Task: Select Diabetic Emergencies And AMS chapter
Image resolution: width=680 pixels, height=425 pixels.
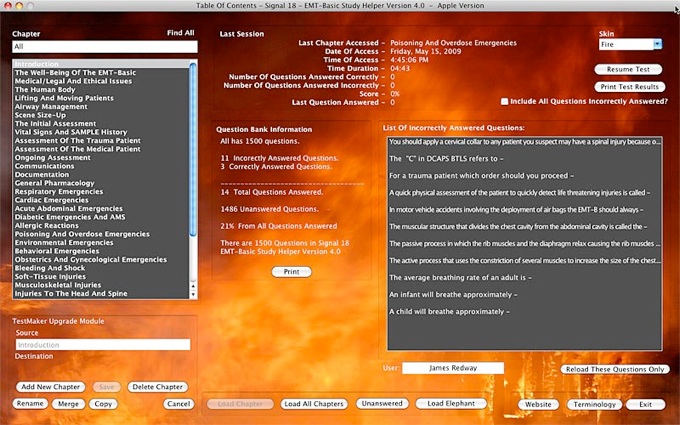Action: 101,217
